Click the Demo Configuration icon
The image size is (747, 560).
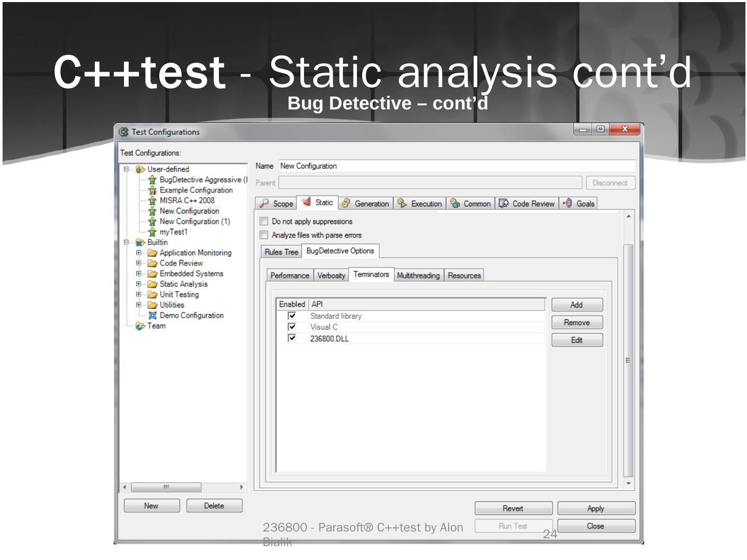[153, 315]
